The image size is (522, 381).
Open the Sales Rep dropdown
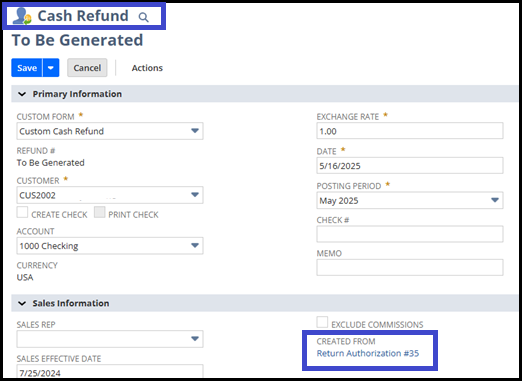click(x=110, y=339)
